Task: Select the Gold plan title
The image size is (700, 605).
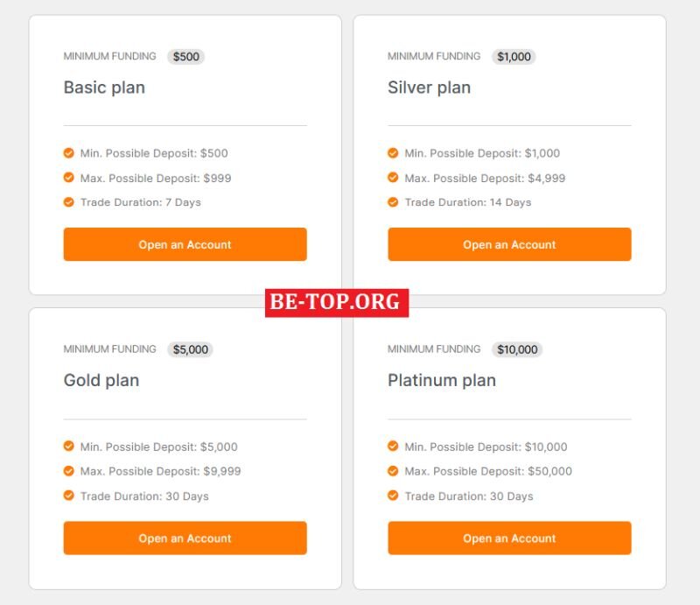Action: coord(101,381)
